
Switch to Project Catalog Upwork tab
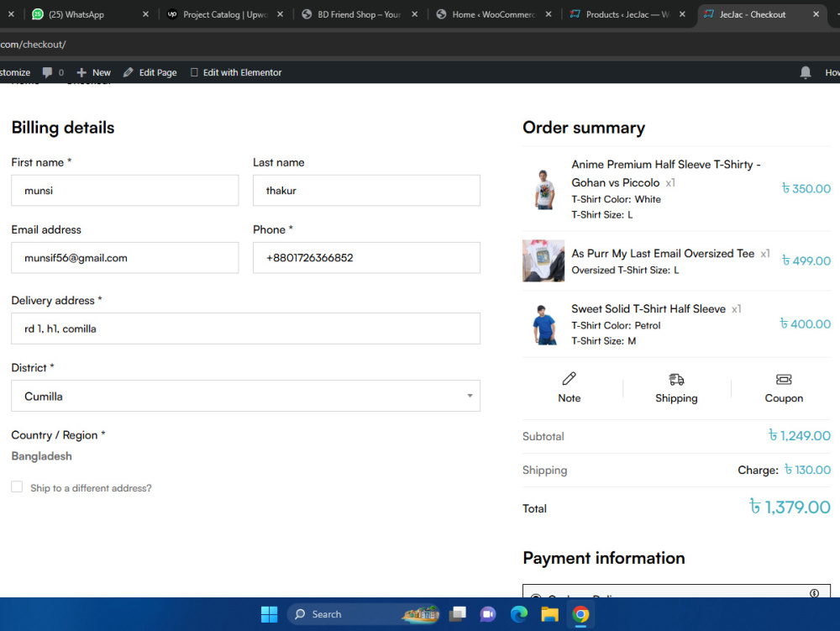(x=225, y=14)
